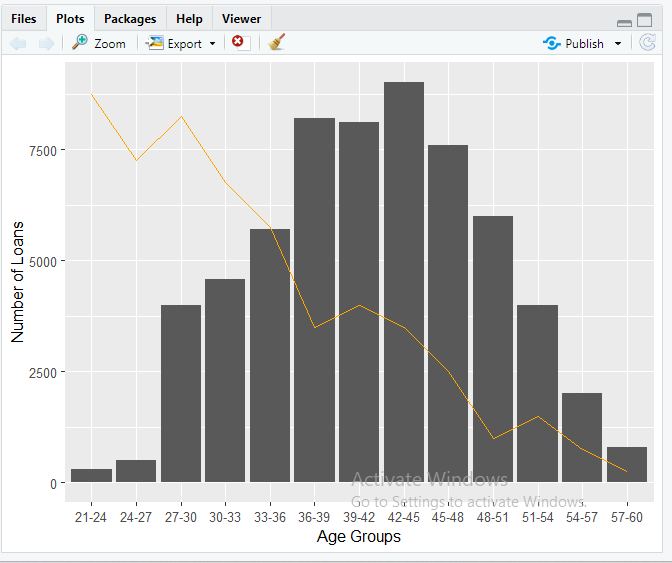Maximize the Plots pane
This screenshot has height=563, width=672.
tap(645, 20)
